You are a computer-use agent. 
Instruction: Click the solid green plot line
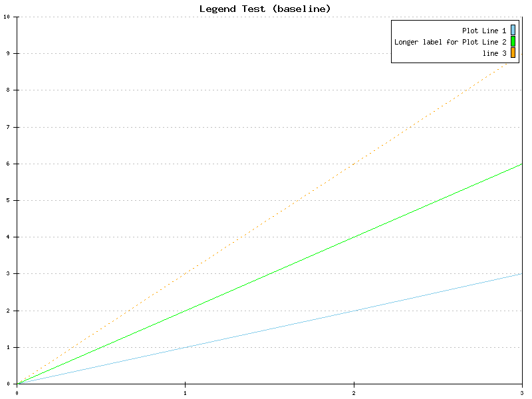click(x=270, y=274)
